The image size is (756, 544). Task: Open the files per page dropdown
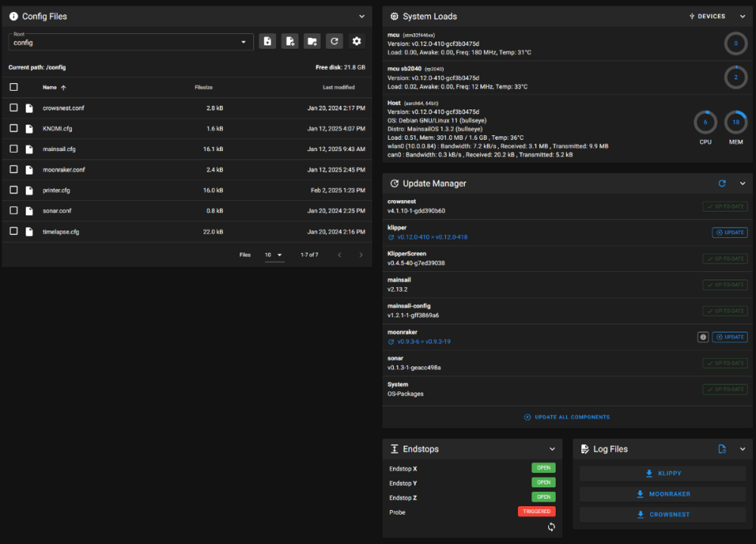pos(274,255)
